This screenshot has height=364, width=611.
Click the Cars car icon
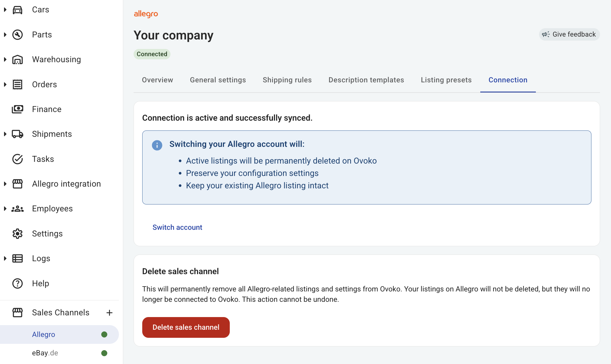pyautogui.click(x=18, y=10)
